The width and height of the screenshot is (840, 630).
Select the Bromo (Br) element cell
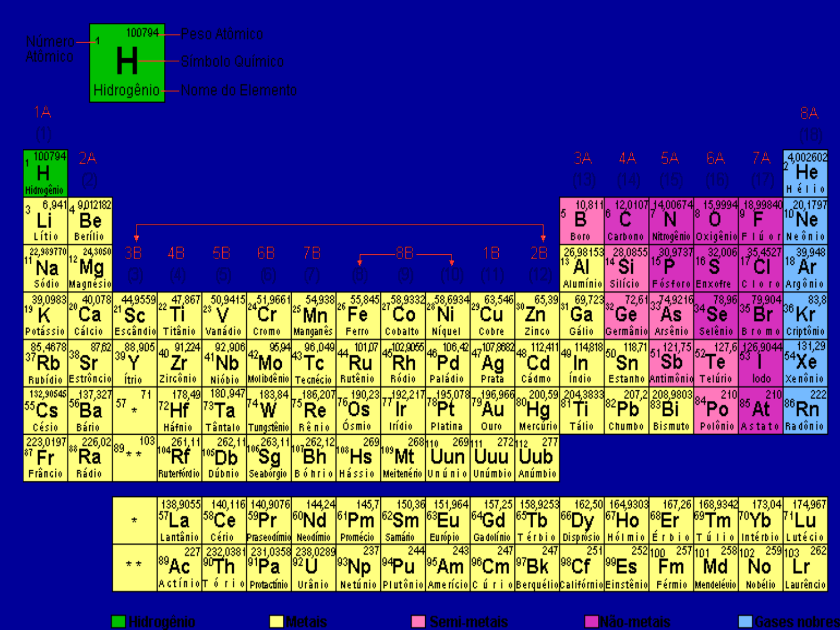(x=761, y=316)
